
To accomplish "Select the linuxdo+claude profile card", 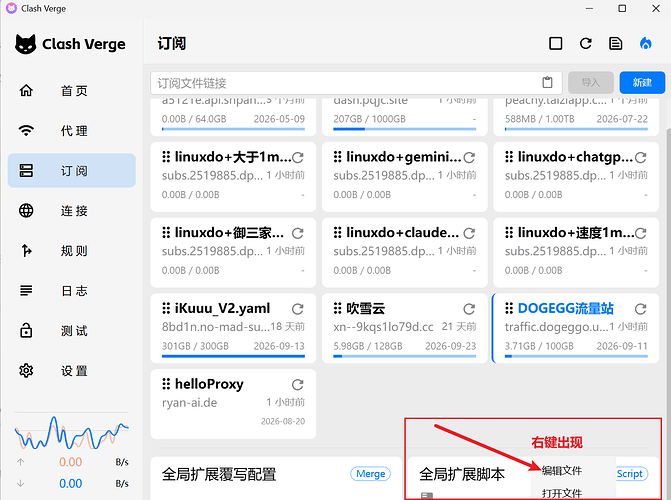I will [x=404, y=253].
